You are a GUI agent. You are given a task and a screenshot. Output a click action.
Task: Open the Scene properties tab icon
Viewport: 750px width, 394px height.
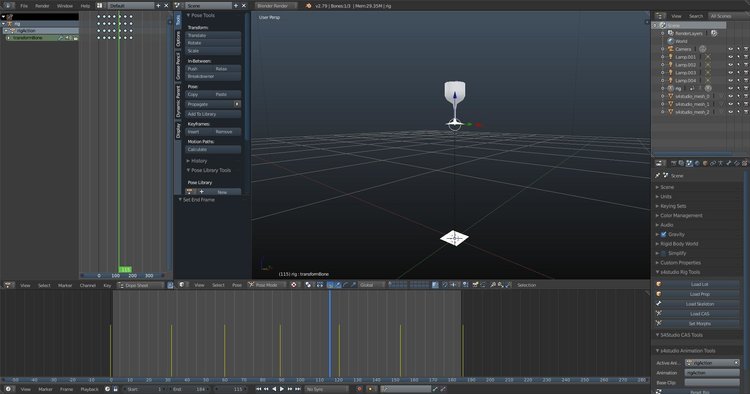coord(689,164)
